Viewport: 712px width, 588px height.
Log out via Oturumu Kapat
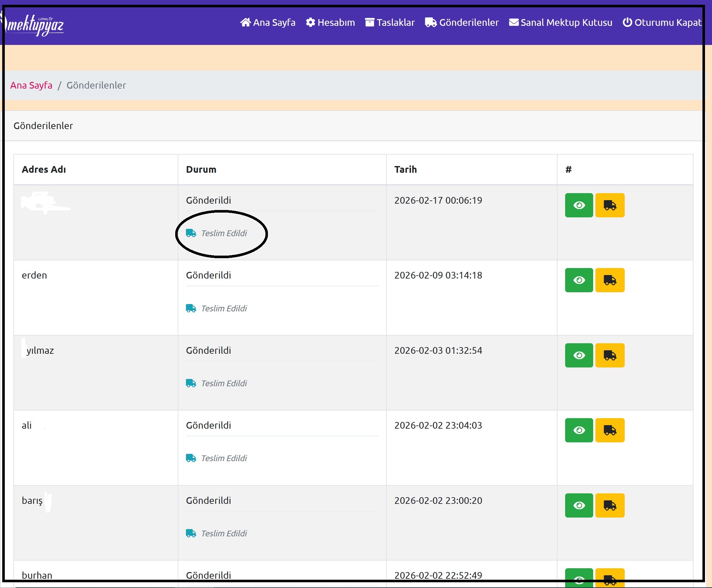coord(662,23)
